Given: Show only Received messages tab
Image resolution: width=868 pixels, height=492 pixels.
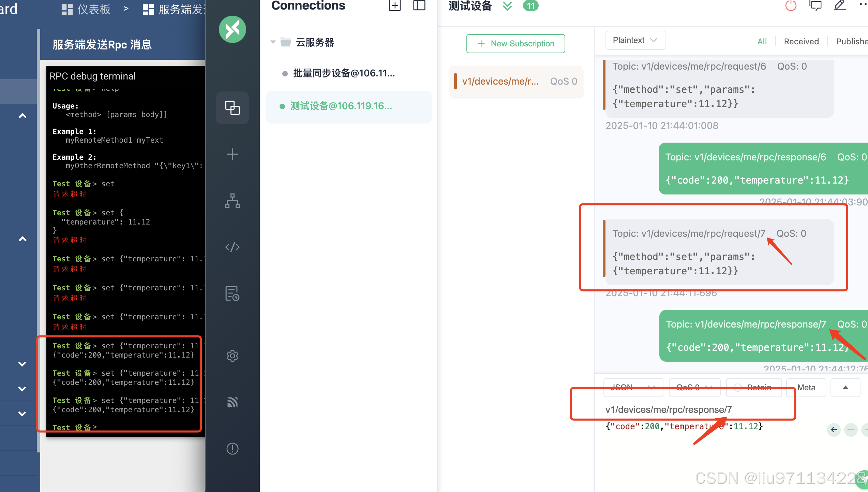Looking at the screenshot, I should tap(801, 42).
